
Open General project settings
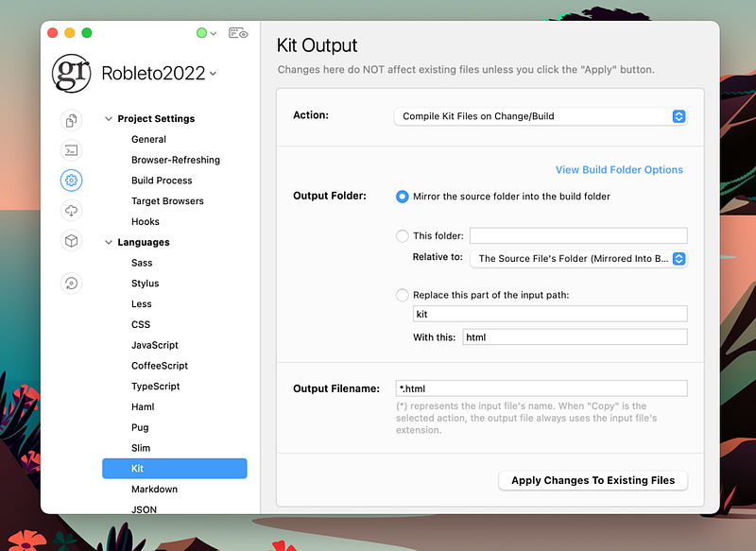coord(148,139)
